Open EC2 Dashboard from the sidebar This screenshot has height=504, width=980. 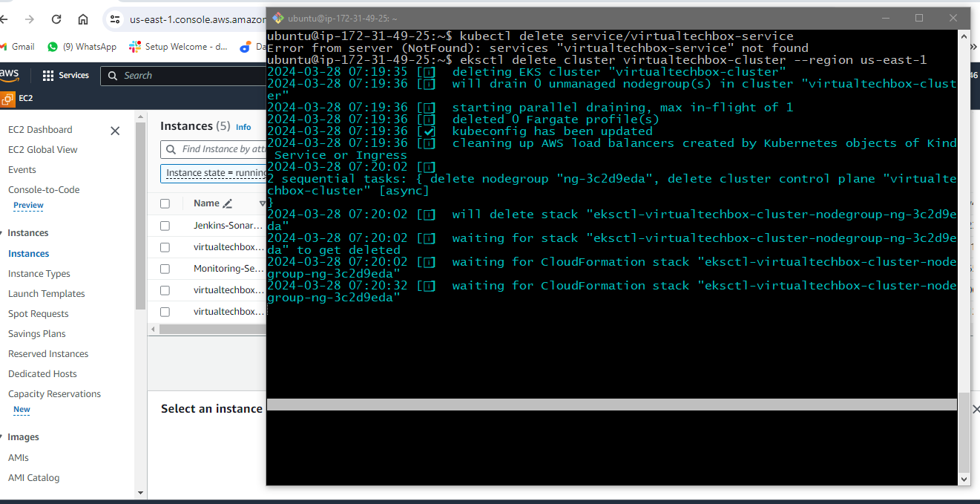click(40, 130)
